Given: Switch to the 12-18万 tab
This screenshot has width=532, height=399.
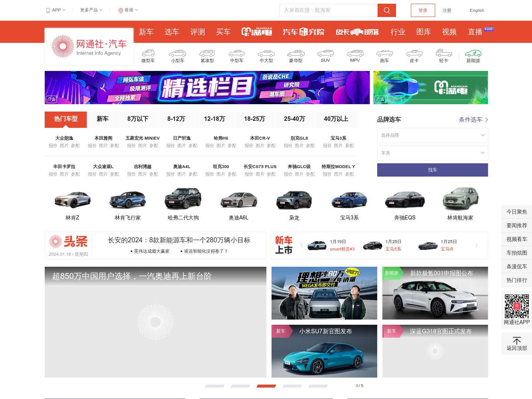Looking at the screenshot, I should tap(215, 119).
